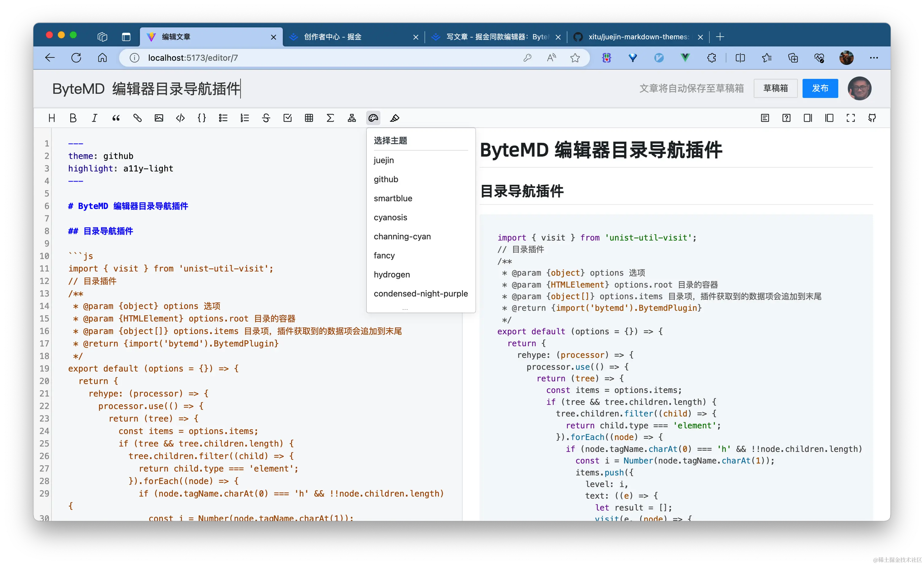Open the code highlight style icon

tap(394, 118)
